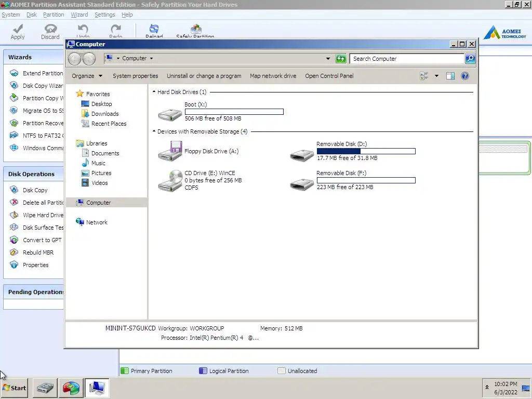Run Disk Surface Test
Viewport: 532px width, 399px height.
click(x=36, y=228)
